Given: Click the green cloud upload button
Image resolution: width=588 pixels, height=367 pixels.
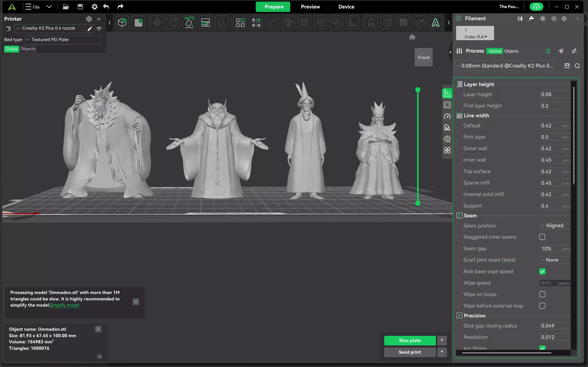Looking at the screenshot, I should point(536,7).
